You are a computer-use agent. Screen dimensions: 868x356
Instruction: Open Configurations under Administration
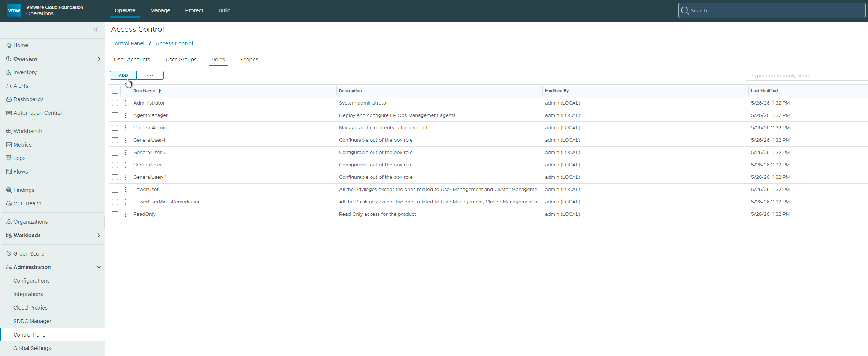pos(31,280)
